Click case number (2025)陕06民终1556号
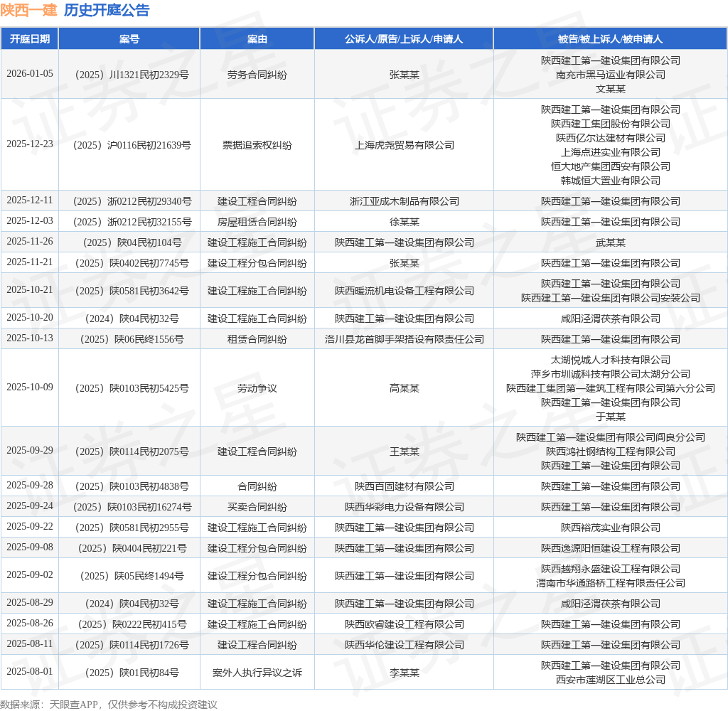The image size is (728, 711). pos(132,339)
